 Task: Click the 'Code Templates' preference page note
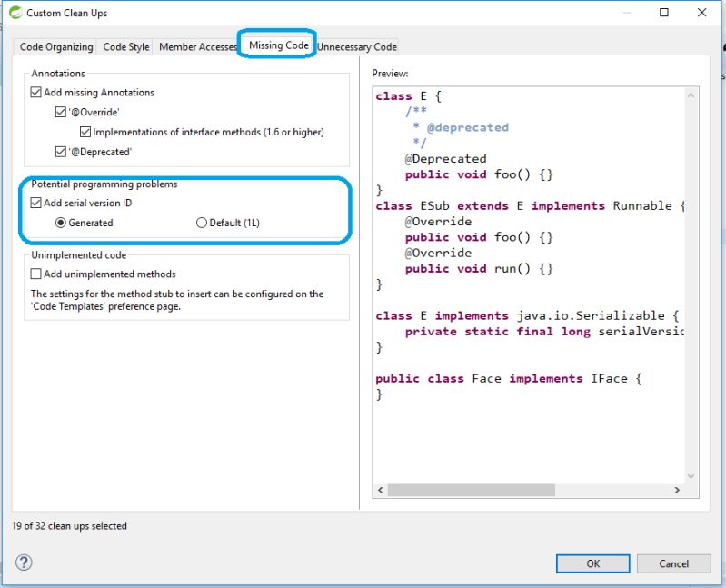click(x=177, y=300)
